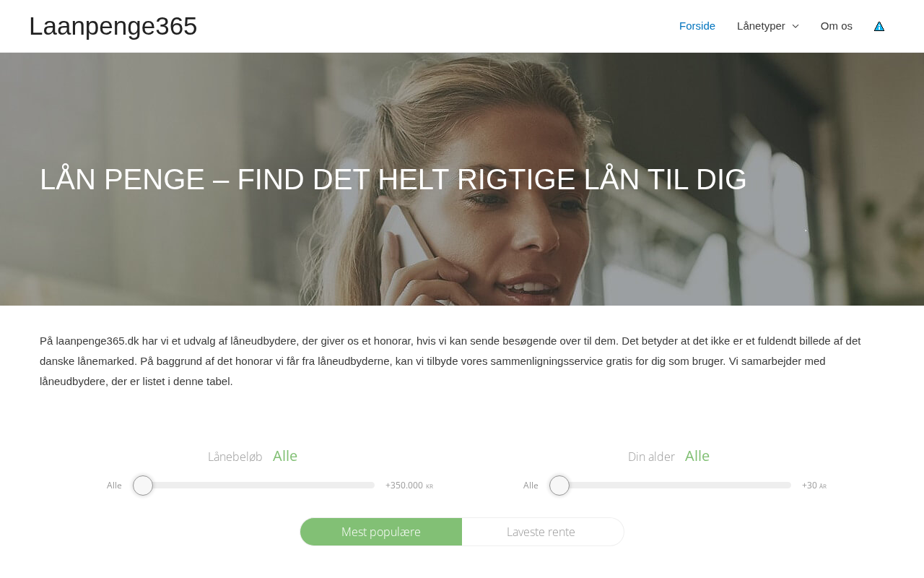Click the Lån Penge hero heading
Image resolution: width=924 pixels, height=578 pixels.
[393, 179]
